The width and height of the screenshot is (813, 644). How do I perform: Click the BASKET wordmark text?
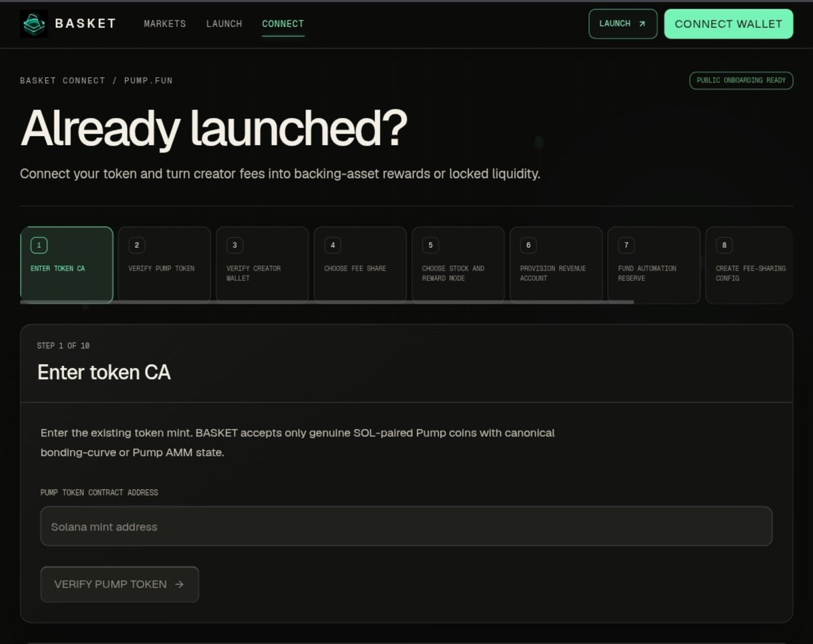pyautogui.click(x=85, y=24)
